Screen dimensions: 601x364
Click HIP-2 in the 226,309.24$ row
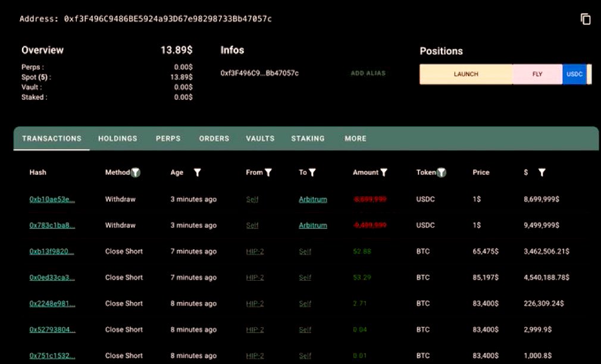click(255, 303)
